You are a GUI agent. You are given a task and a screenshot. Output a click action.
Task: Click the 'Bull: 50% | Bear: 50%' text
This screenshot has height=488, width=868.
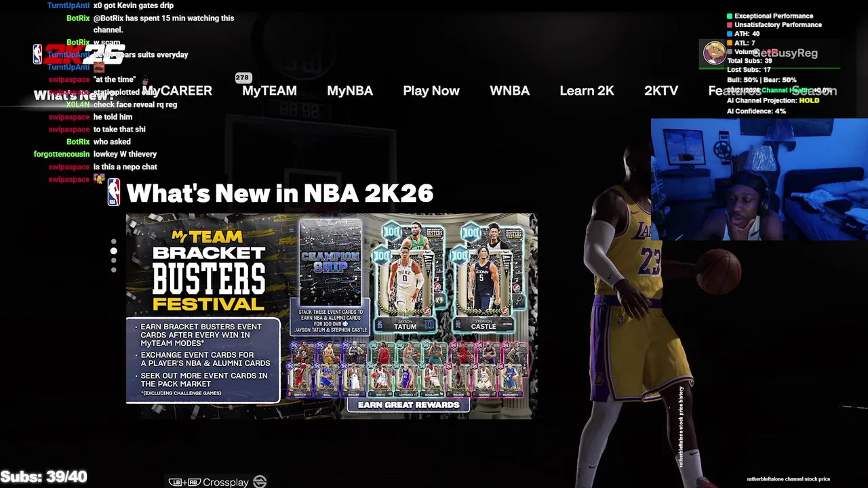(x=762, y=80)
